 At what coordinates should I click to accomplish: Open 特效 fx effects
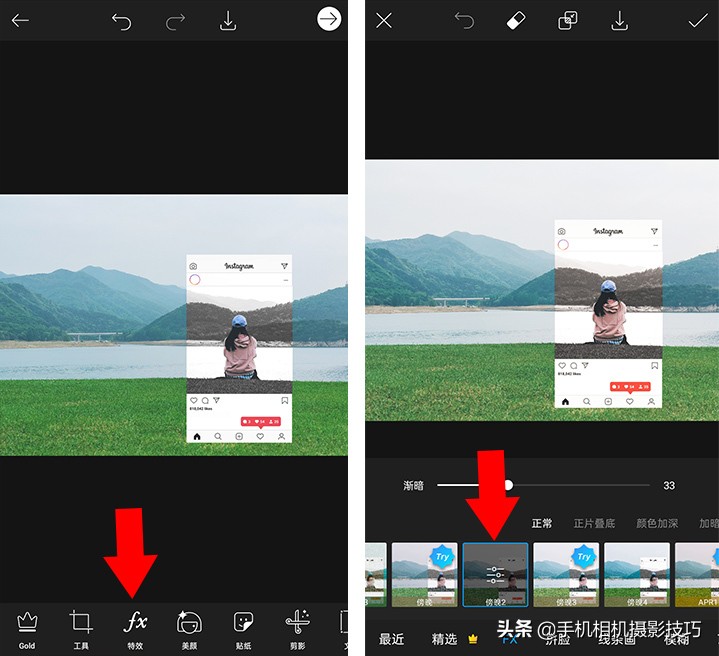tap(135, 630)
